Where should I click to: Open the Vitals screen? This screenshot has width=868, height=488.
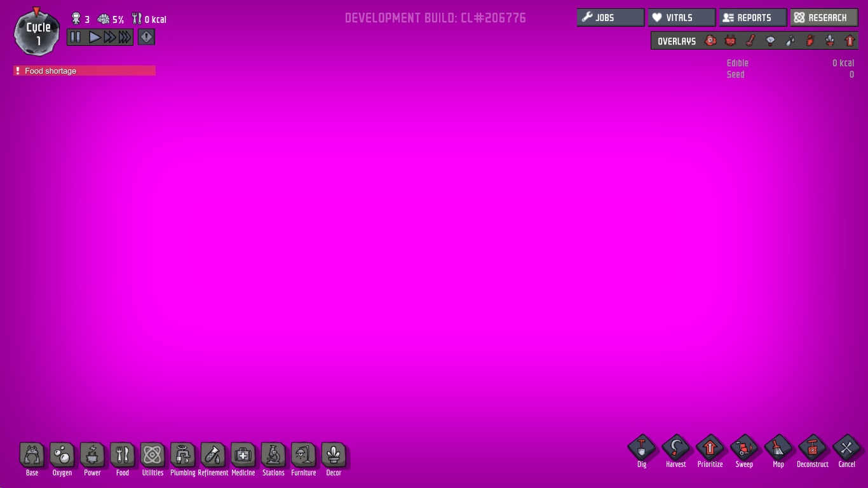click(x=682, y=18)
